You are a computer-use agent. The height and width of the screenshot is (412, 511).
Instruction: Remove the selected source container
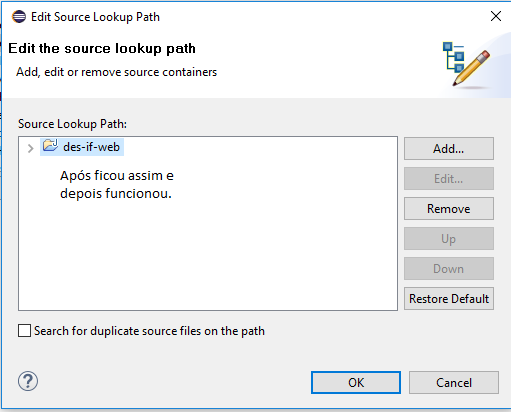tap(449, 209)
